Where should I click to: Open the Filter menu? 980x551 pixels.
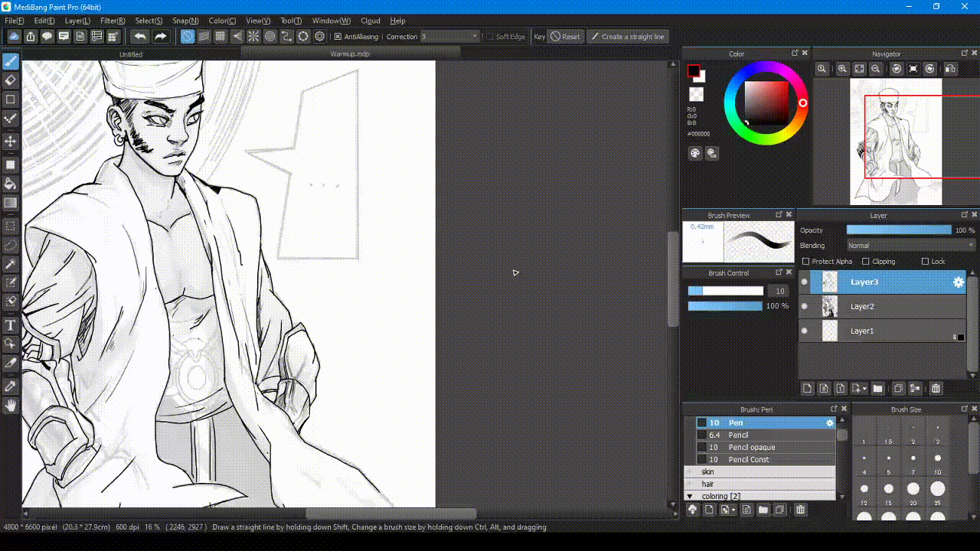(113, 21)
